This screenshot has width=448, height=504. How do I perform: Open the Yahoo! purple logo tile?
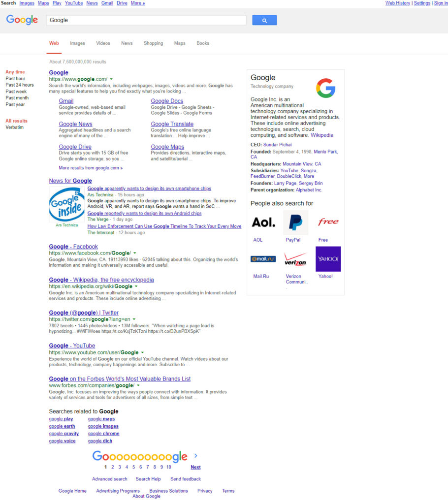328,259
